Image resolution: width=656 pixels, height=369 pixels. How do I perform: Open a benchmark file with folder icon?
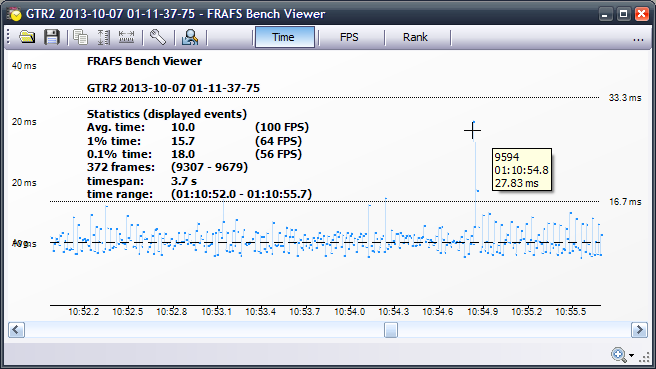(27, 37)
